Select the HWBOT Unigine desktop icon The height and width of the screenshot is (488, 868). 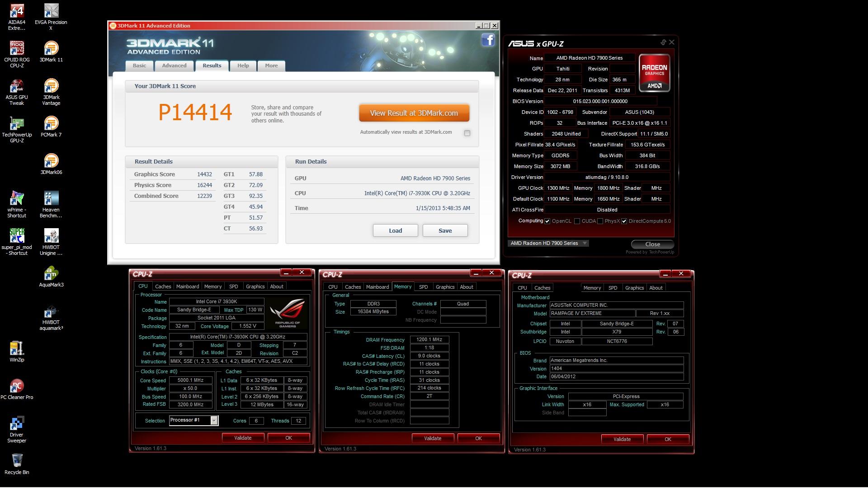tap(51, 242)
